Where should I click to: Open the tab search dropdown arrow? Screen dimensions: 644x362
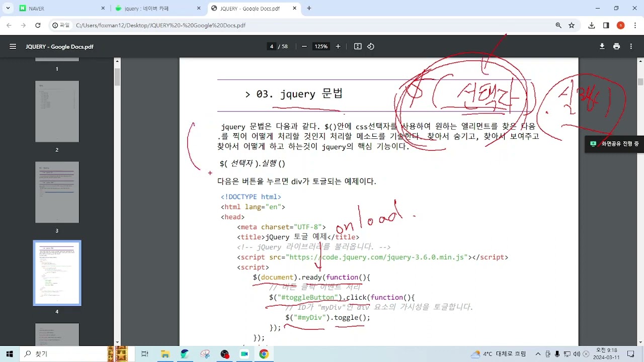click(x=8, y=8)
